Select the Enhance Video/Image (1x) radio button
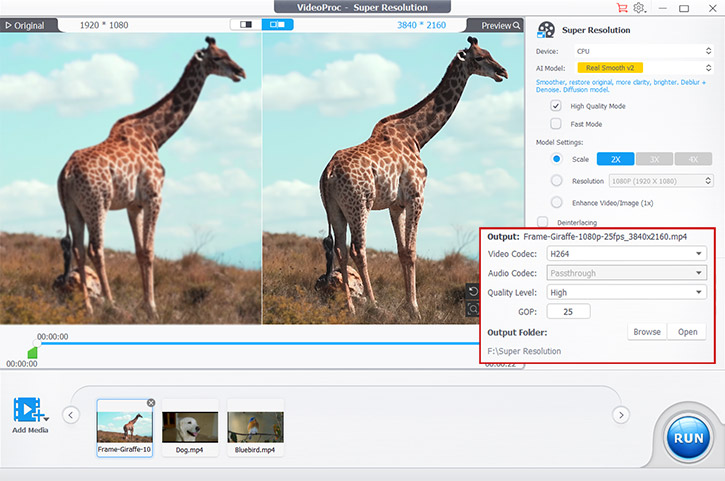This screenshot has width=725, height=481. [x=556, y=202]
